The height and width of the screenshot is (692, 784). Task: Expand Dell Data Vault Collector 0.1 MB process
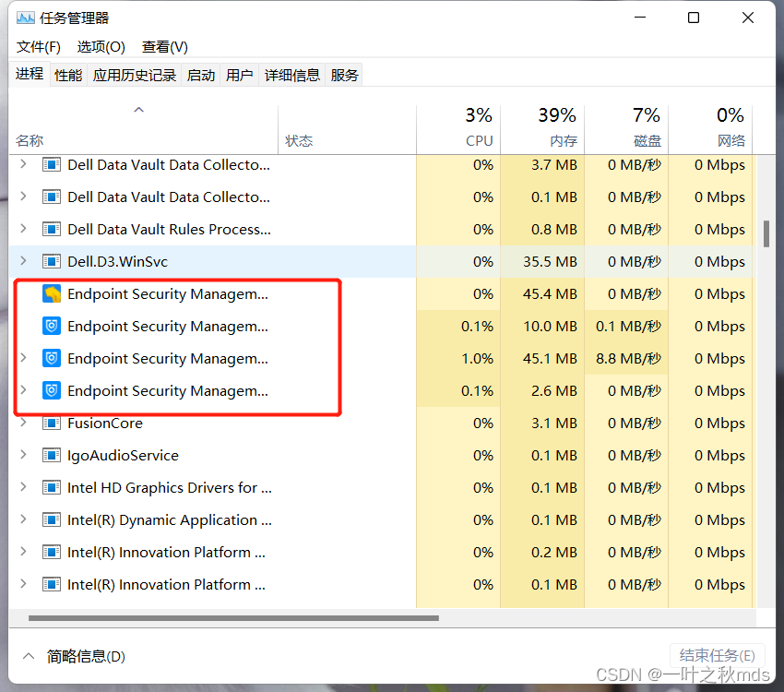[23, 197]
